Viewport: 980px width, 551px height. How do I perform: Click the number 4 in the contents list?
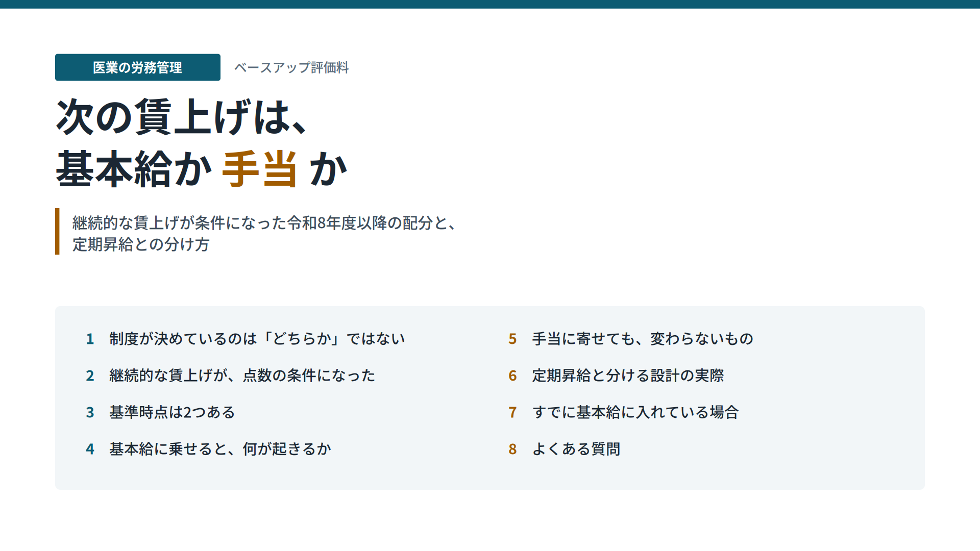[90, 449]
